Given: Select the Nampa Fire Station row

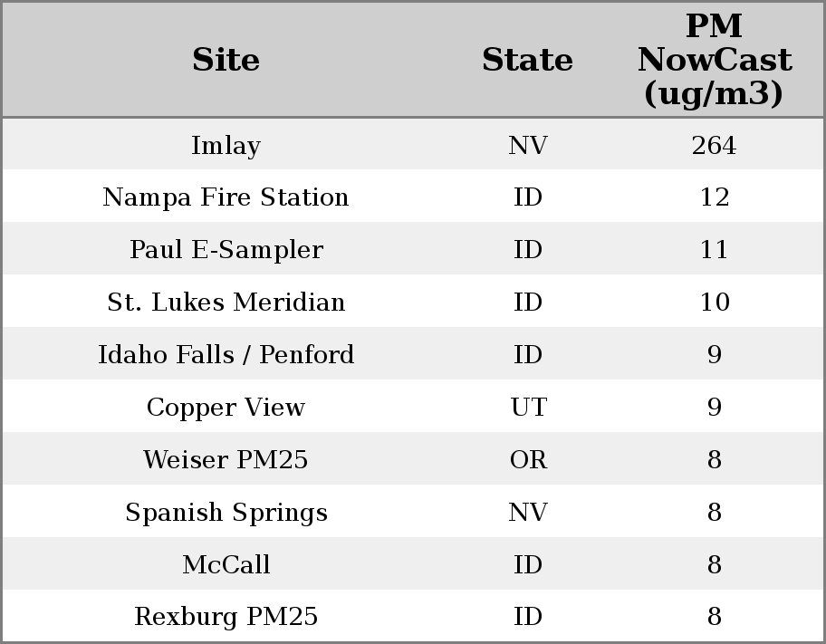Looking at the screenshot, I should click(x=226, y=197).
